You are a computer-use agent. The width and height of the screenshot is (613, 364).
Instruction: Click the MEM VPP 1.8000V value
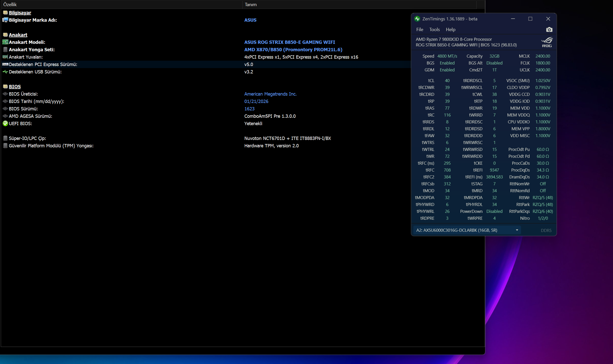(x=543, y=129)
